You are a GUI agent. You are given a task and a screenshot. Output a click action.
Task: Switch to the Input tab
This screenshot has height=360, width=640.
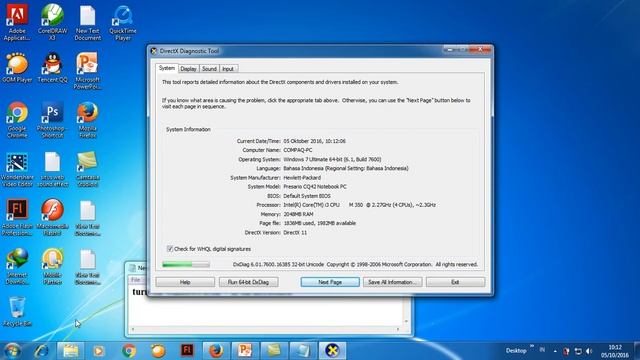click(x=228, y=69)
